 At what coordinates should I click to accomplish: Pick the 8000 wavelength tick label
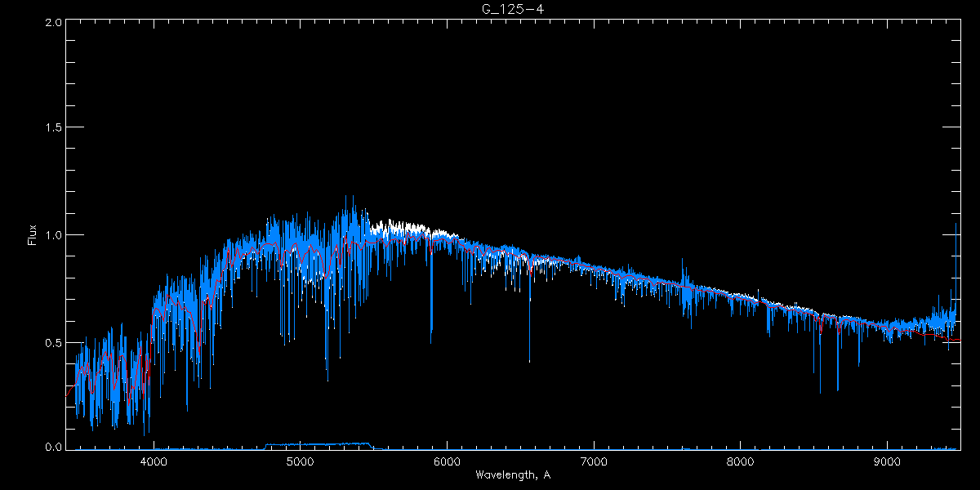(x=741, y=461)
